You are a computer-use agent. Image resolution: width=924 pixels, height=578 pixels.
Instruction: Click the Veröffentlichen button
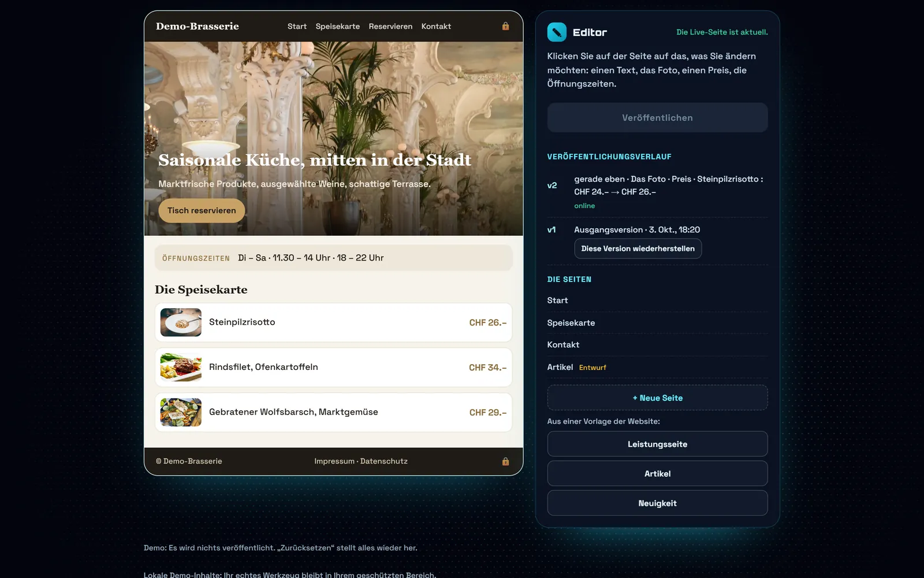[x=657, y=117]
